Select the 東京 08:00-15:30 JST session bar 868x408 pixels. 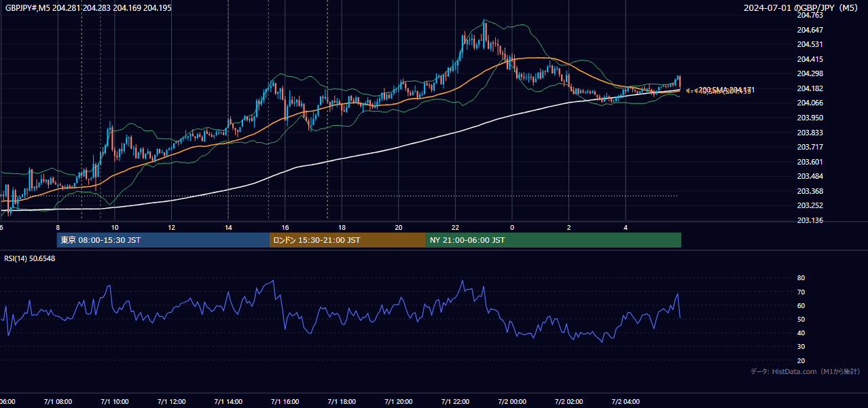tap(164, 240)
